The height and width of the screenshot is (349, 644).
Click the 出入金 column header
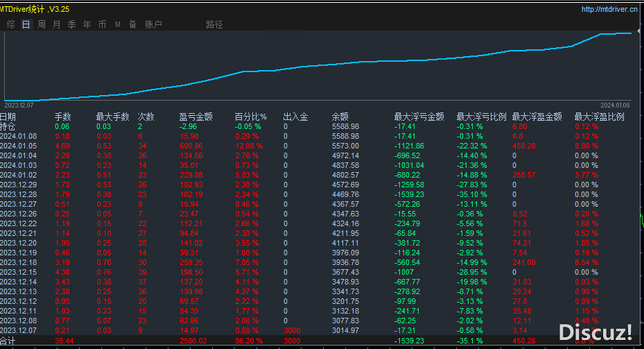click(295, 117)
